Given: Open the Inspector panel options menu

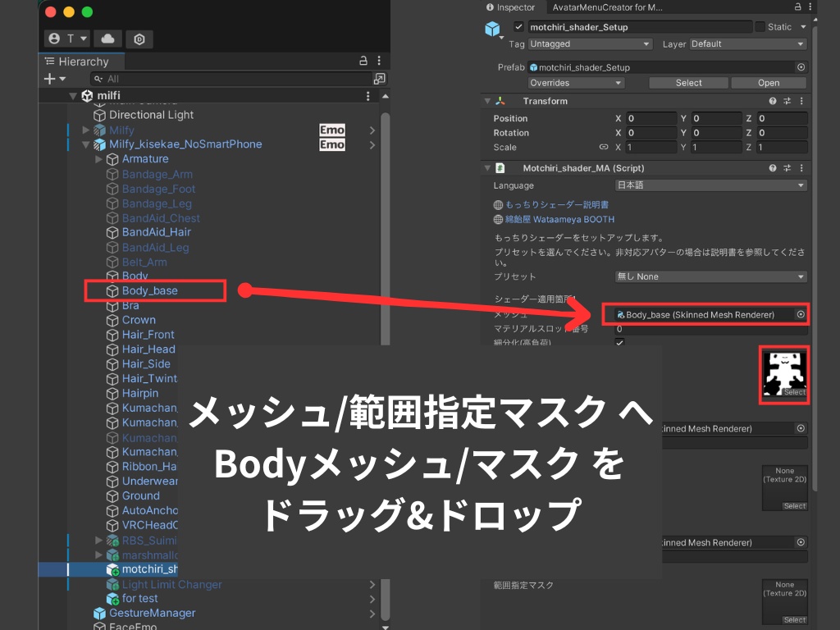Looking at the screenshot, I should (x=810, y=7).
